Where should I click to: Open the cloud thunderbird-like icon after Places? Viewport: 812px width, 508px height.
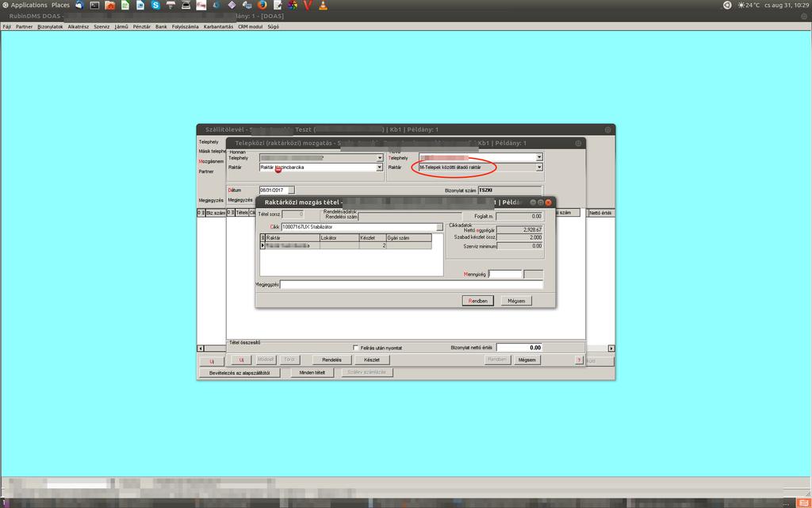coord(79,6)
